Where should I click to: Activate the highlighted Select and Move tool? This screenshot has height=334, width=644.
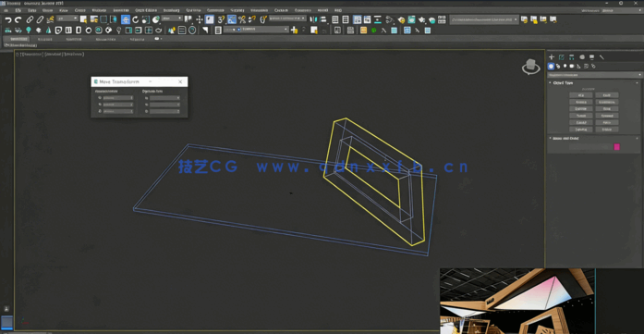pos(126,19)
